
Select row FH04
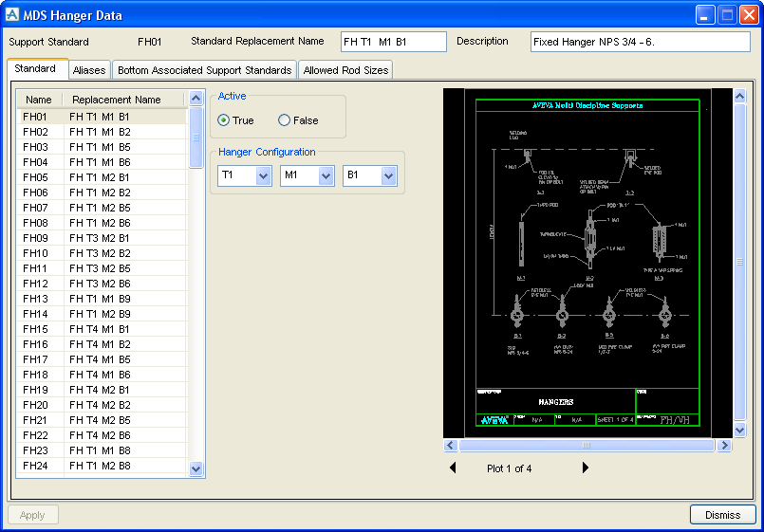pos(102,162)
